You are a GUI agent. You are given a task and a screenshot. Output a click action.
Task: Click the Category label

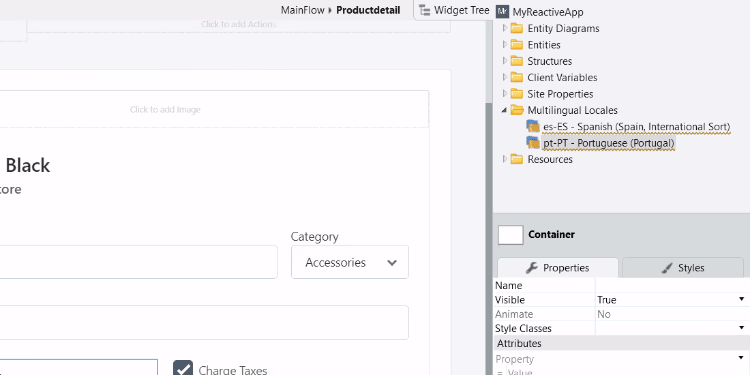pyautogui.click(x=314, y=237)
